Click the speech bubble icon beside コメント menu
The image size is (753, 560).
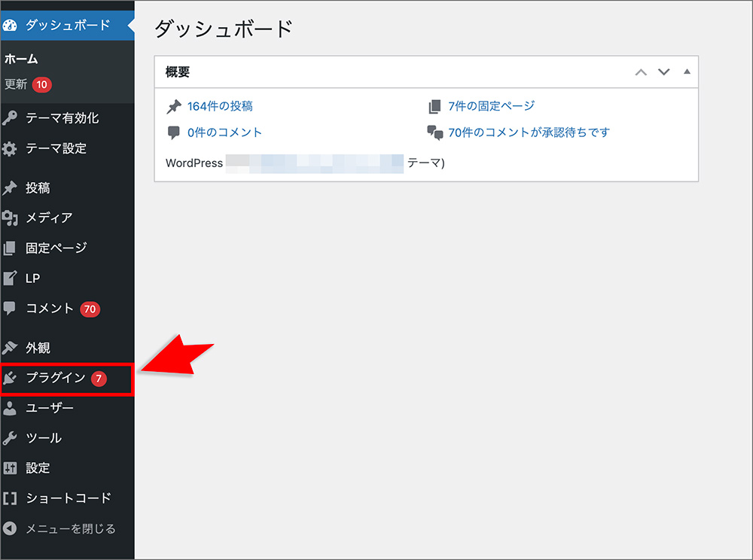tap(10, 308)
